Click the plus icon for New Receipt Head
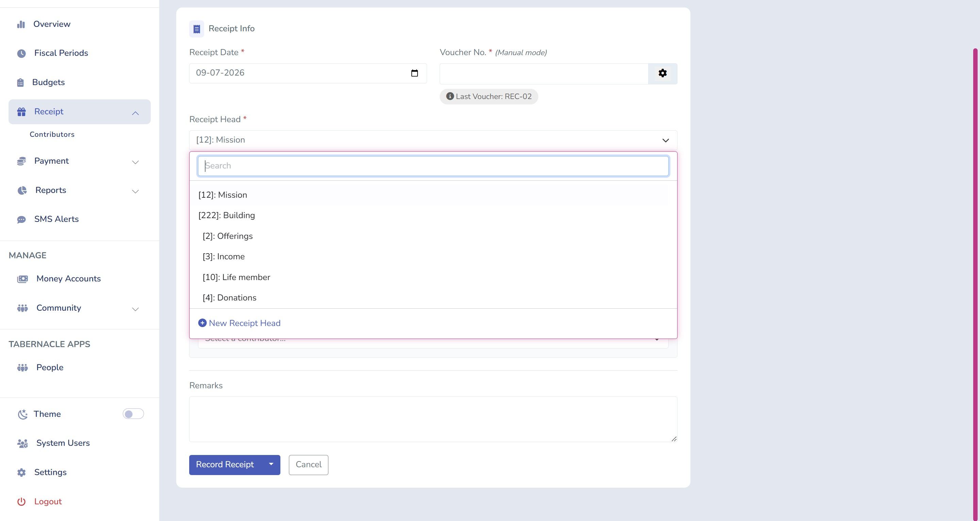 202,323
